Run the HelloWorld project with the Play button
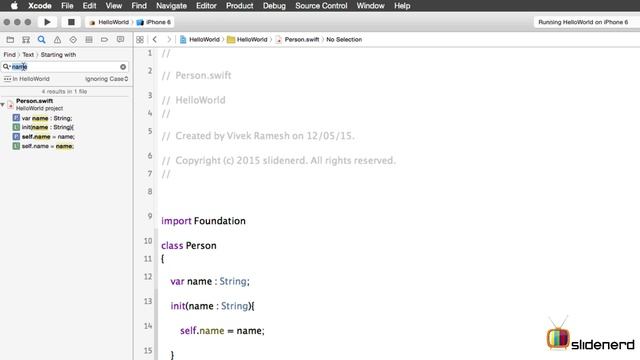640x360 pixels. 47,22
